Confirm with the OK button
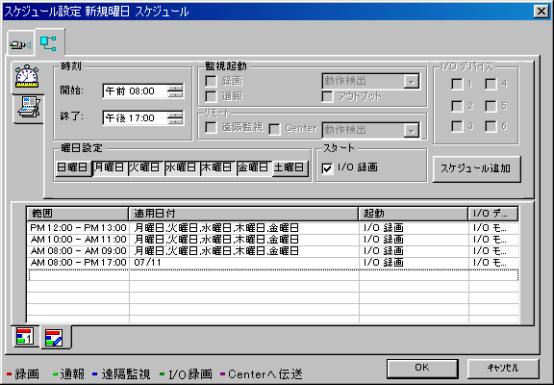Viewport: 554px width, 385px height. coord(422,368)
